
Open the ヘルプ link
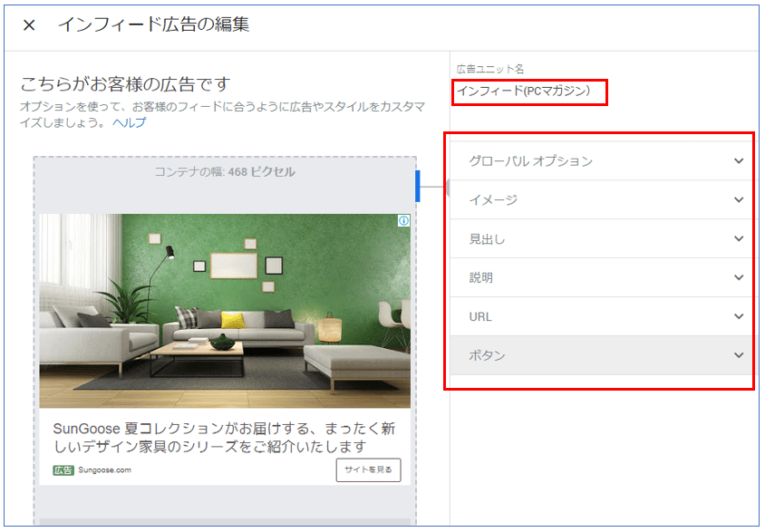[x=129, y=122]
